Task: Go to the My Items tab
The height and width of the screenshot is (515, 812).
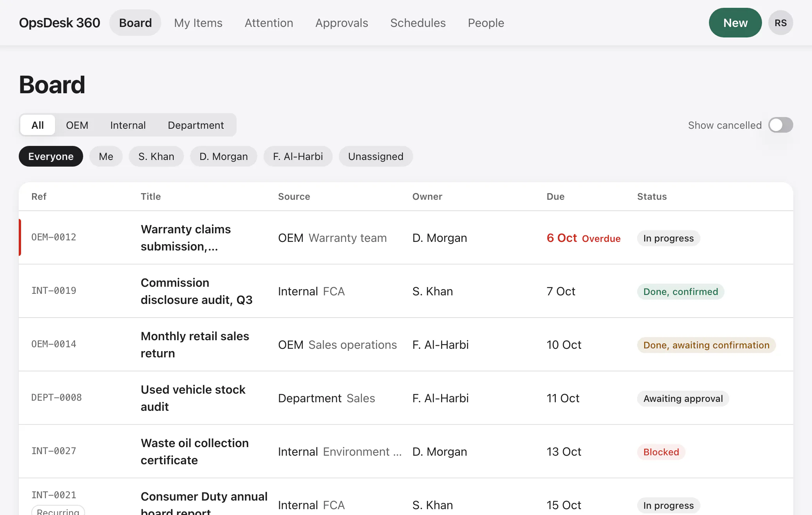Action: (198, 23)
